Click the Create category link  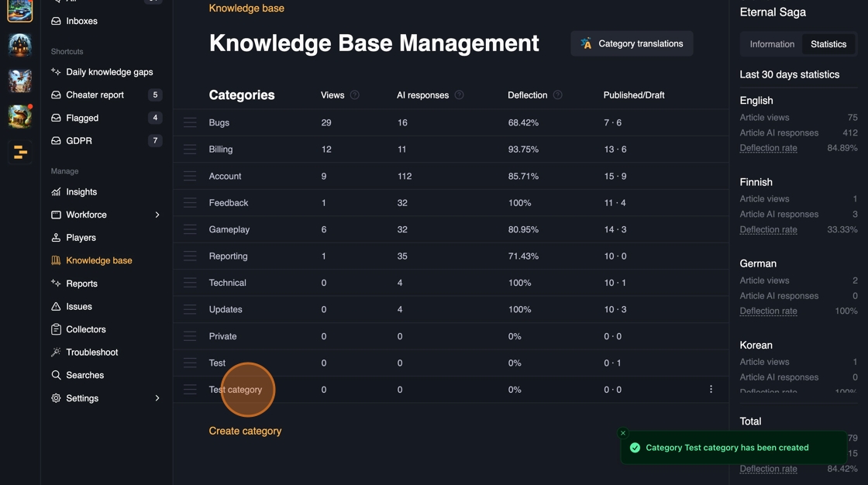[x=245, y=431]
